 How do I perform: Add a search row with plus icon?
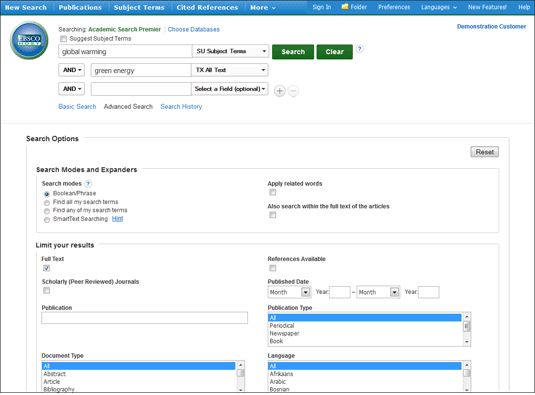[279, 91]
